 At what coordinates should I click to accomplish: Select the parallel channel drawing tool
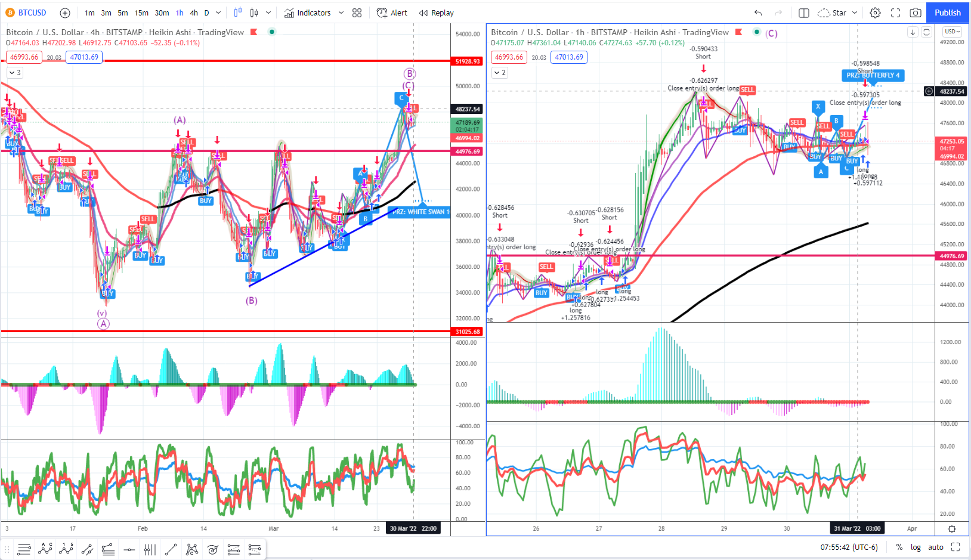pyautogui.click(x=87, y=549)
